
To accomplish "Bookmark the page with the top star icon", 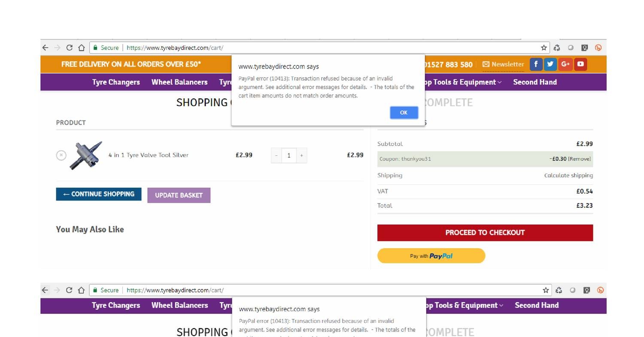I will point(544,48).
